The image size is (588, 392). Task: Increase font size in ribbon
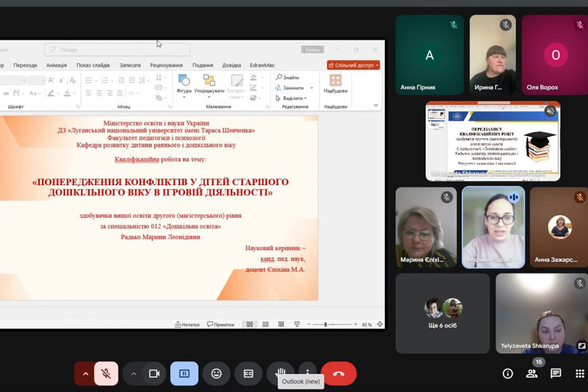click(52, 80)
